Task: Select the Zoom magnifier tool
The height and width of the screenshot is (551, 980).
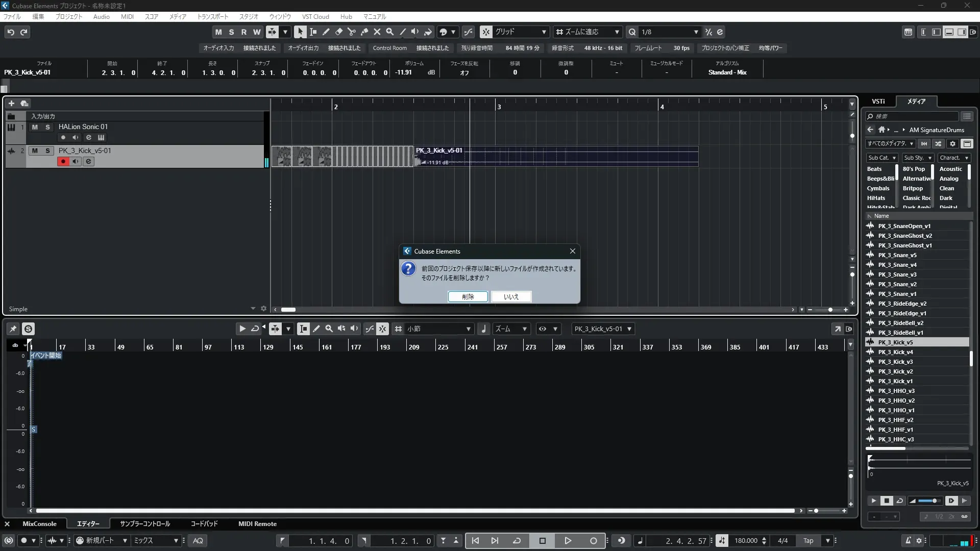Action: click(x=390, y=32)
